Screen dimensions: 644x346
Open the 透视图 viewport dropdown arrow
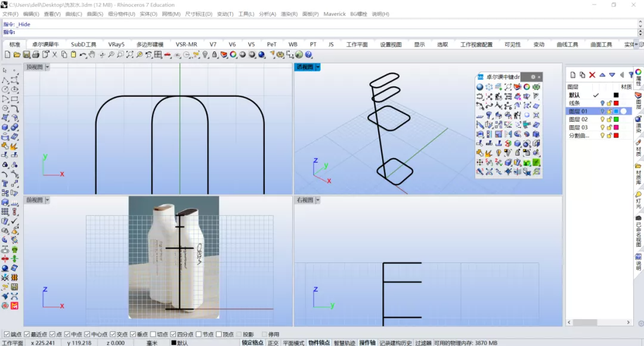click(x=317, y=67)
